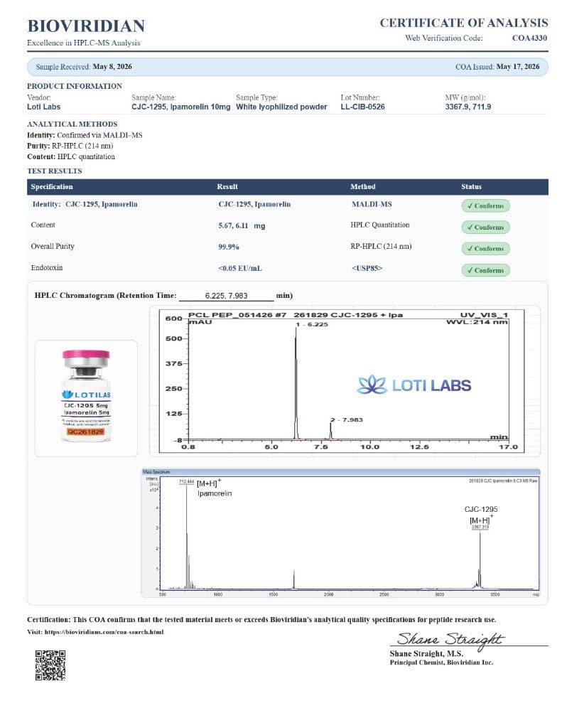Click the Specification column header

[52, 187]
